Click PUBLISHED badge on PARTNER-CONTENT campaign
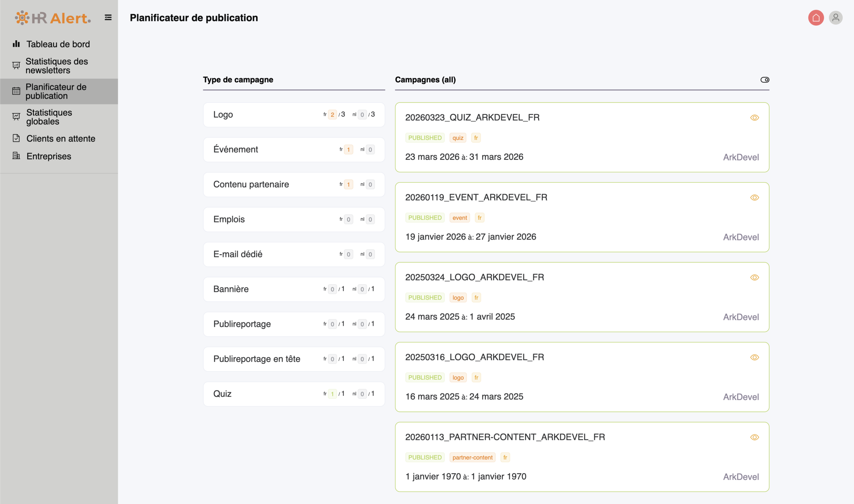This screenshot has height=504, width=854. [424, 458]
